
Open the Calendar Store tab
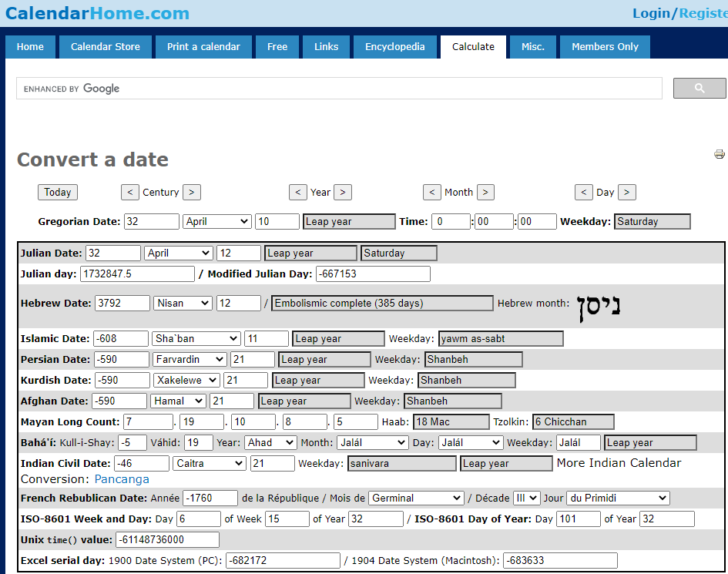106,47
